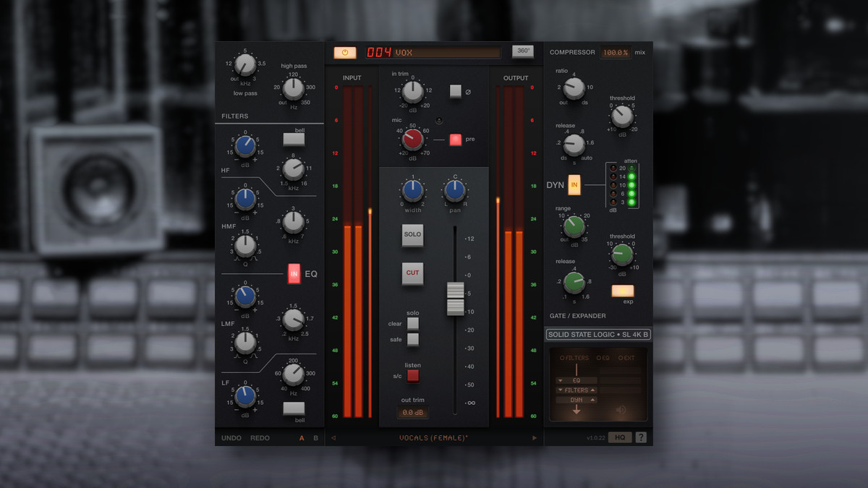Toggle the s/c listen button
868x488 pixels.
pos(413,375)
